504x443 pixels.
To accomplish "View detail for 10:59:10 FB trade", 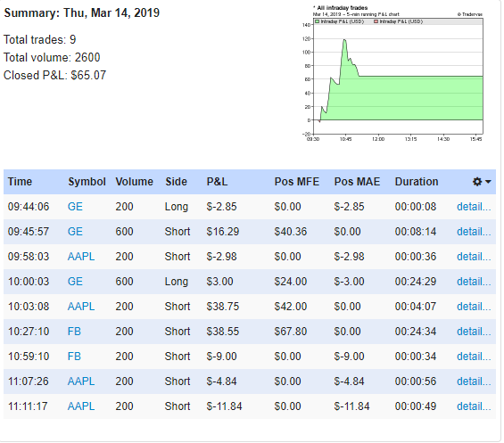I will tap(474, 357).
